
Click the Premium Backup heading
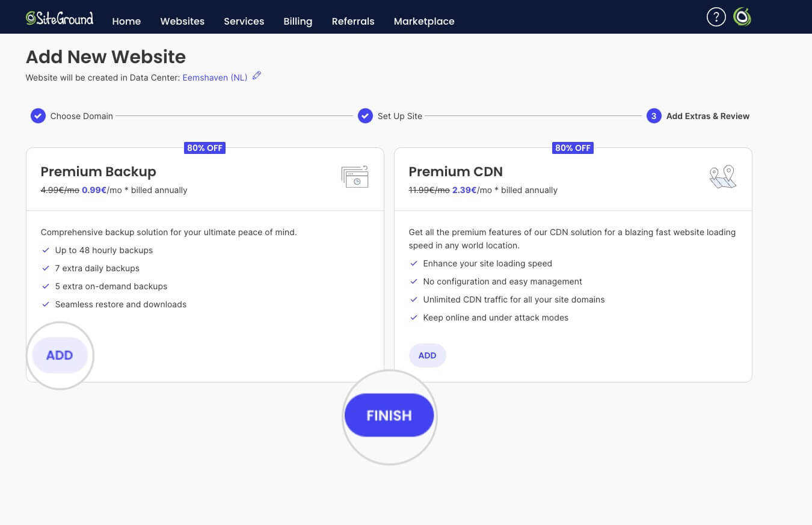(98, 172)
